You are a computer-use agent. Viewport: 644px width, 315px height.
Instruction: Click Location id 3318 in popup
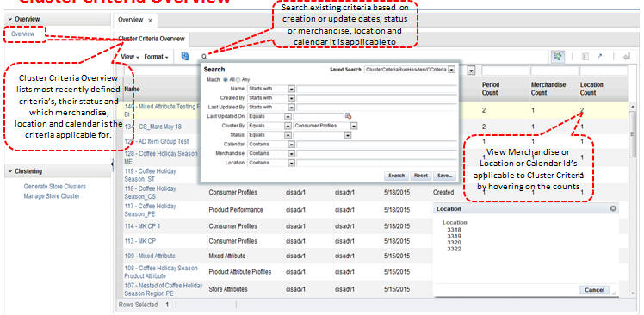point(454,230)
